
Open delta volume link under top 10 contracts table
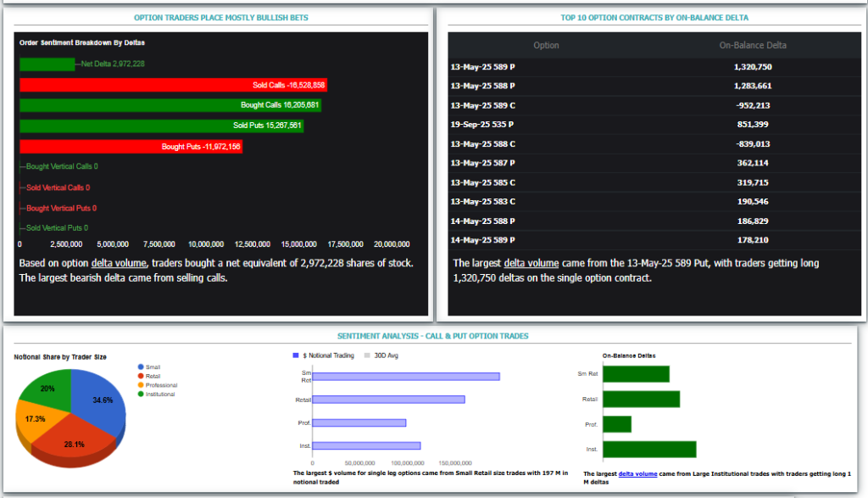(531, 263)
